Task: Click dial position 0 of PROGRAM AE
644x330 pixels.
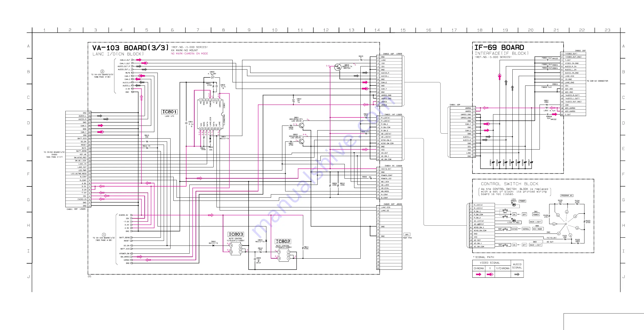Action: pos(559,234)
